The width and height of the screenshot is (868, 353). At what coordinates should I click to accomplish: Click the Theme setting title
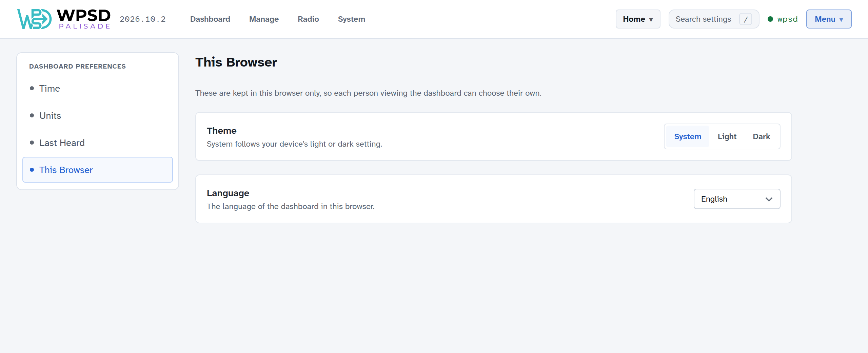point(221,131)
